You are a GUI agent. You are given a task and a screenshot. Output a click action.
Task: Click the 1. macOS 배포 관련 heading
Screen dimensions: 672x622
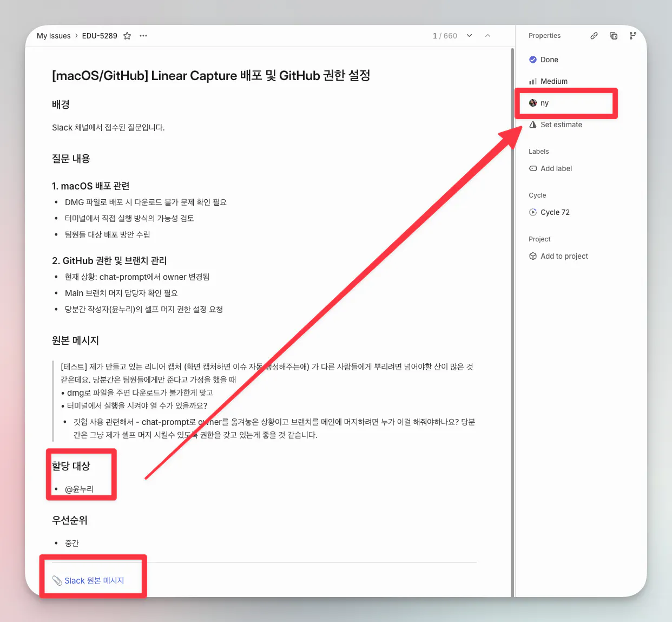pyautogui.click(x=91, y=186)
